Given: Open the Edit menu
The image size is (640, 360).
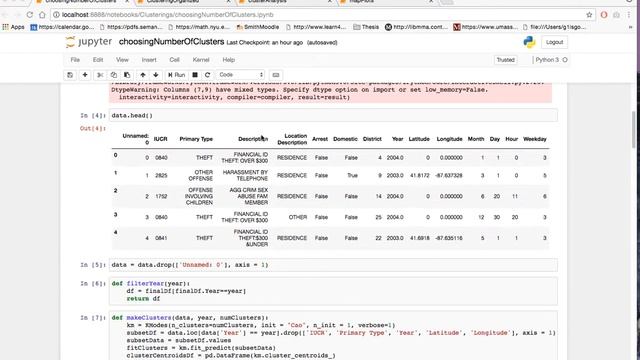Looking at the screenshot, I should point(98,60).
